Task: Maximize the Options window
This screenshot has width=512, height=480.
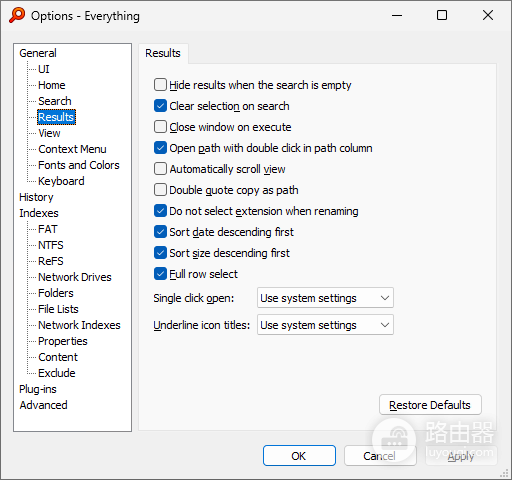Action: (442, 15)
